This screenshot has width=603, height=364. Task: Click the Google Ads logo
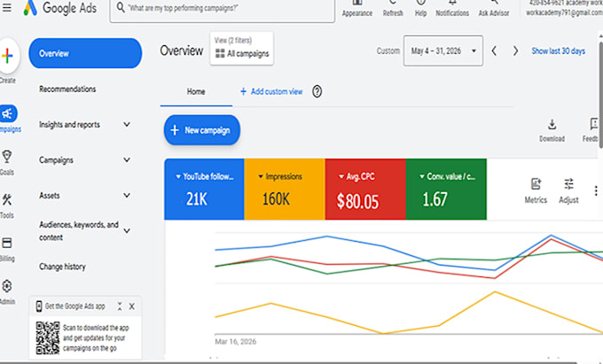59,8
